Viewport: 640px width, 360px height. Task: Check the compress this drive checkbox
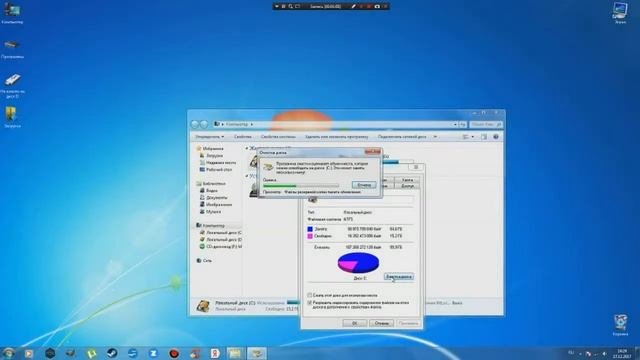[x=310, y=295]
